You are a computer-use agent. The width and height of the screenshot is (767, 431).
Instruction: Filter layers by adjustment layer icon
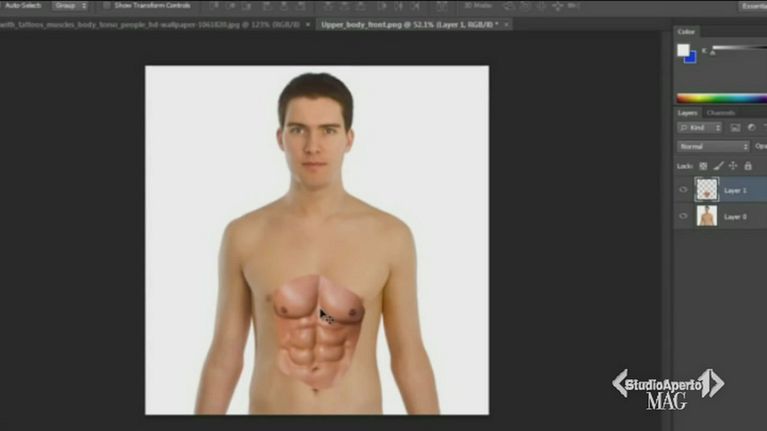[x=750, y=128]
